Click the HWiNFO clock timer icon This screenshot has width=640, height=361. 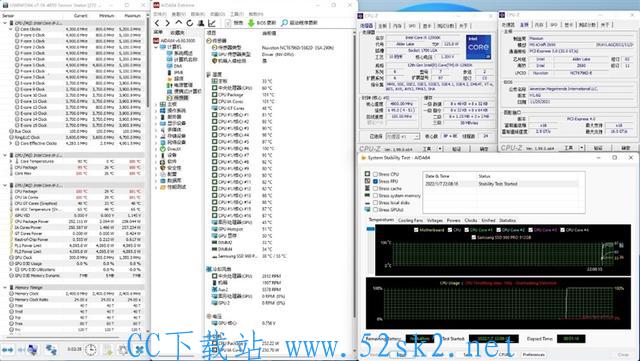[x=91, y=350]
